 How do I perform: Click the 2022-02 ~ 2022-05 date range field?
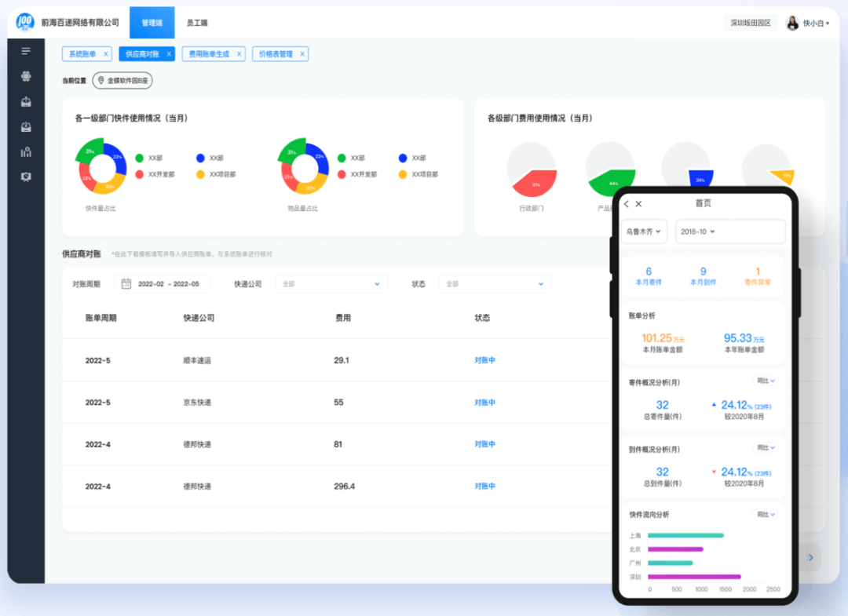[163, 284]
